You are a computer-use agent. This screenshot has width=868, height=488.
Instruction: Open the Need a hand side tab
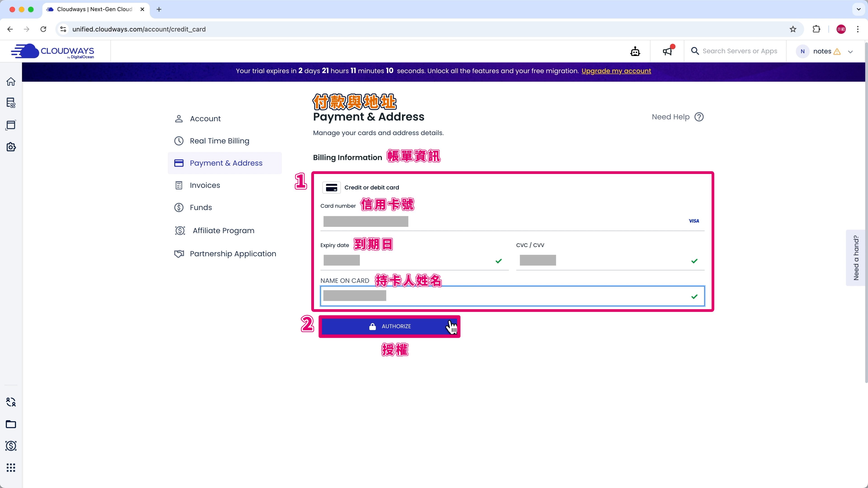[x=856, y=258]
